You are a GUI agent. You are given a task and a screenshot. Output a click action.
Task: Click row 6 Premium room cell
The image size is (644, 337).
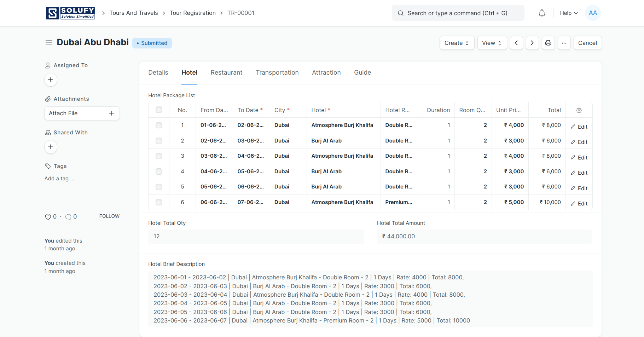coord(399,202)
